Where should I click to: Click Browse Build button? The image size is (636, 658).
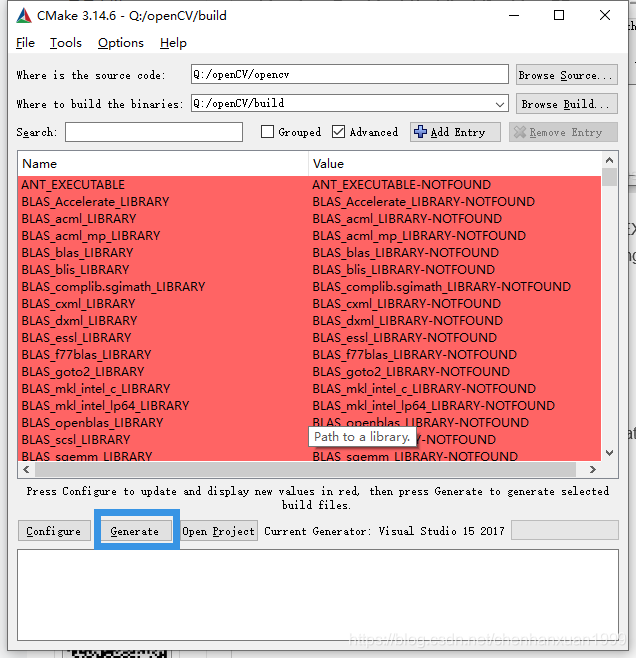click(566, 104)
